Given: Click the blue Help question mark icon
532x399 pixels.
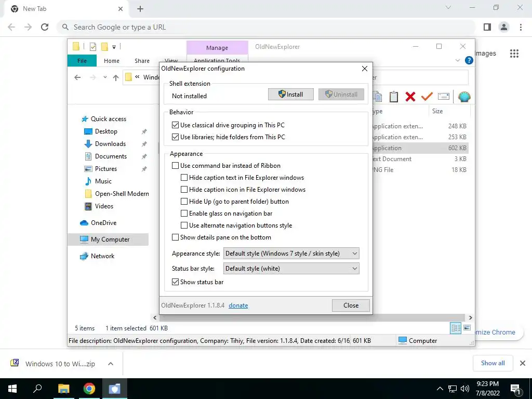Looking at the screenshot, I should 469,60.
